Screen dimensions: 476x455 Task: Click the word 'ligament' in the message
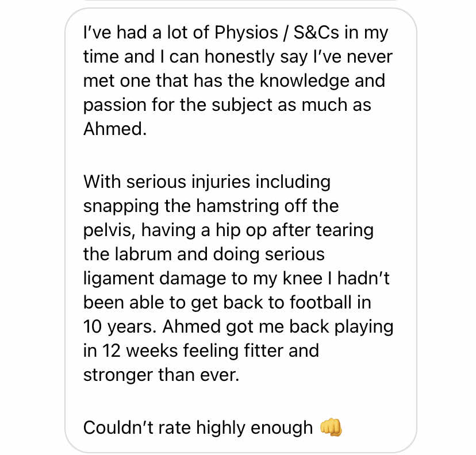[x=119, y=279]
